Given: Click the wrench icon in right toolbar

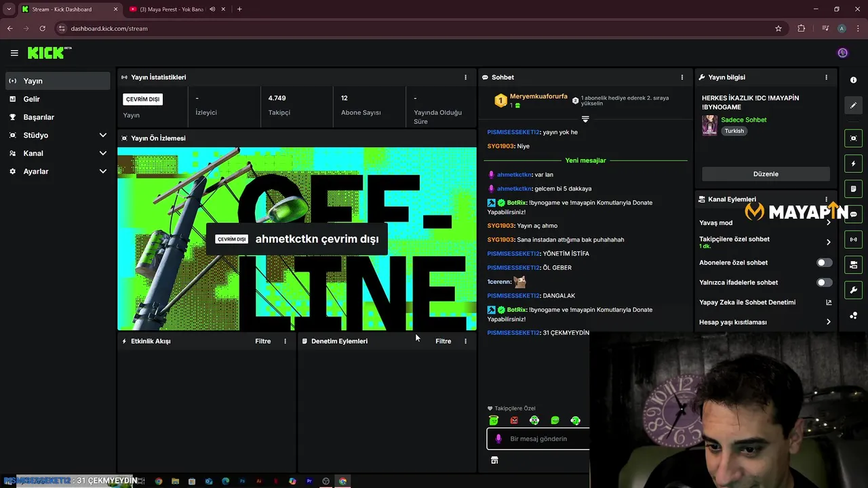Looking at the screenshot, I should coord(853,290).
